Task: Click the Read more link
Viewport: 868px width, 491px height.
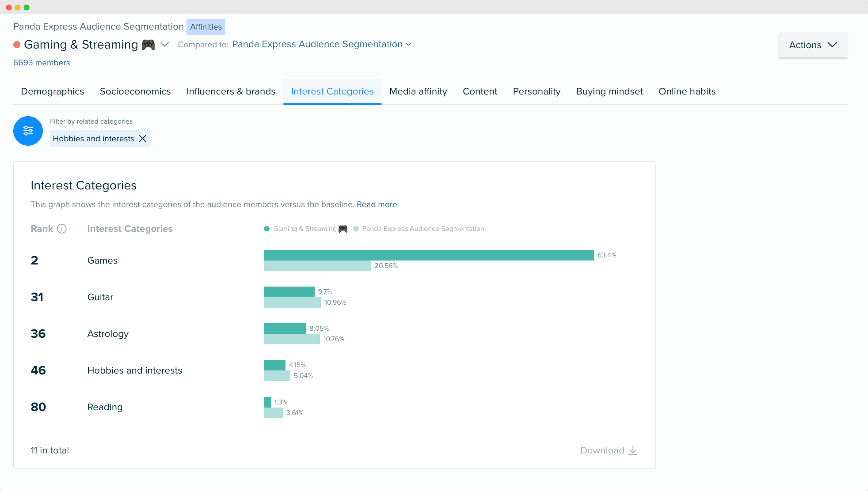Action: [377, 204]
